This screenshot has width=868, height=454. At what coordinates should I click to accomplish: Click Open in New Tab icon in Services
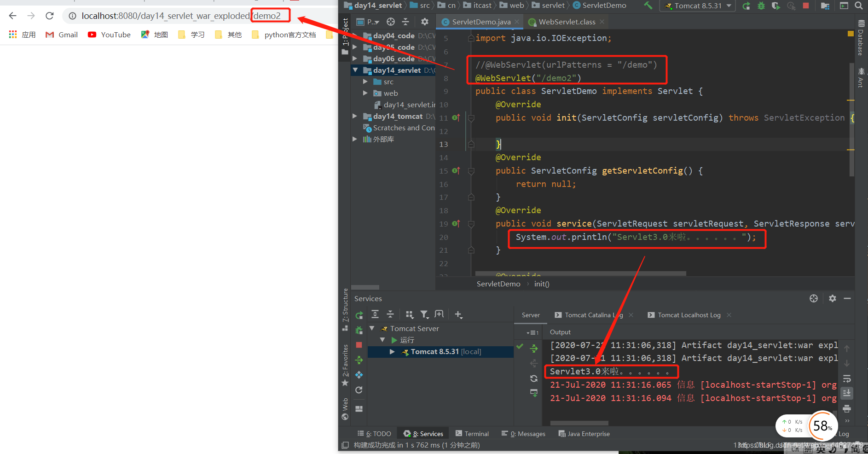(439, 314)
